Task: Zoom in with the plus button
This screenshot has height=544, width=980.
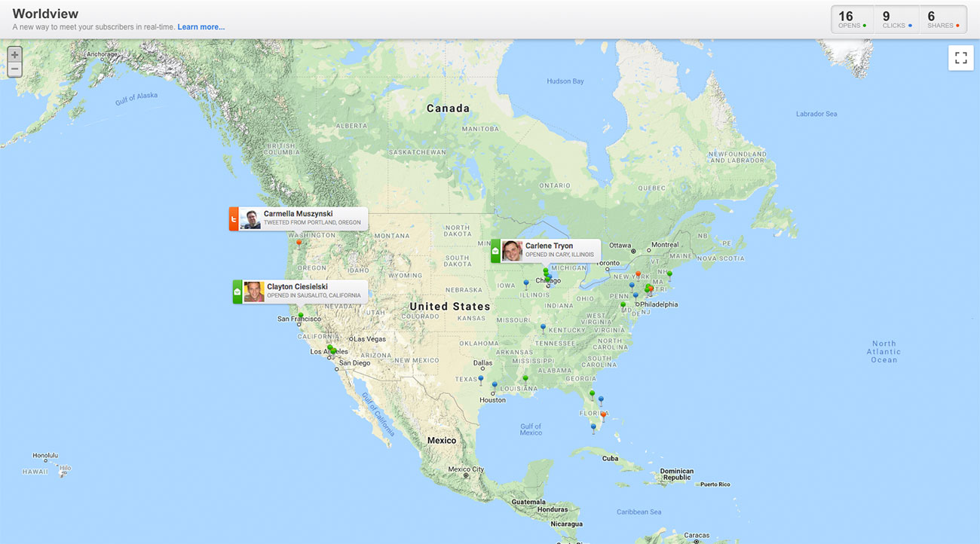Action: (14, 54)
